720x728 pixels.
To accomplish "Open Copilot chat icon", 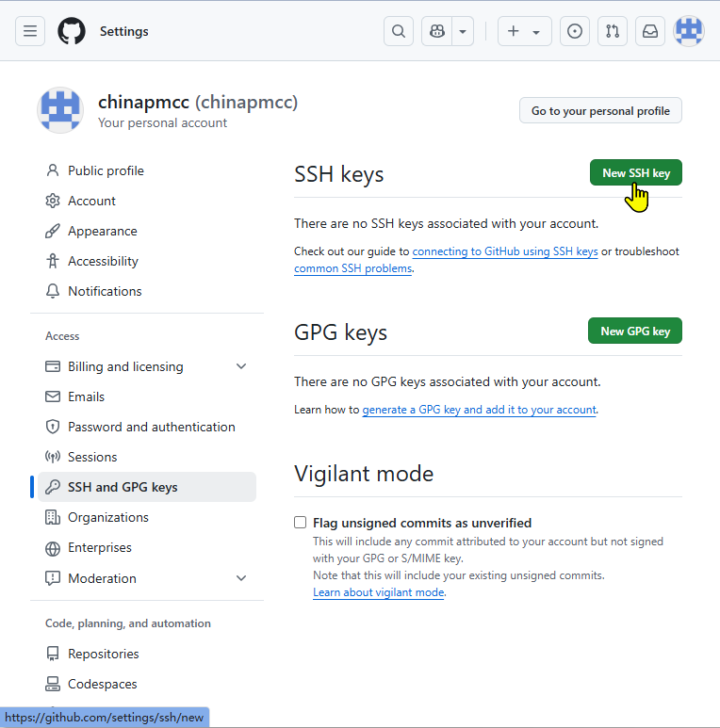I will tap(436, 31).
